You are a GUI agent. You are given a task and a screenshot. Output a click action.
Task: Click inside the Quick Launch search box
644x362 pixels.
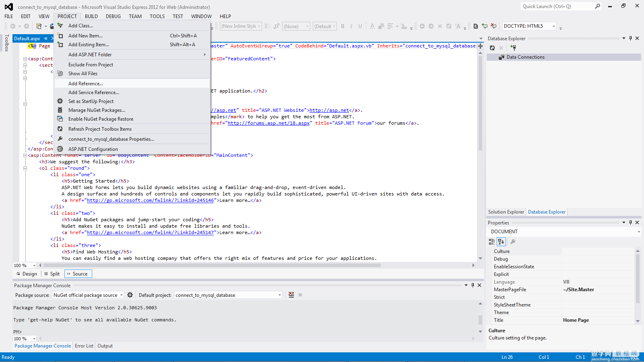[557, 6]
